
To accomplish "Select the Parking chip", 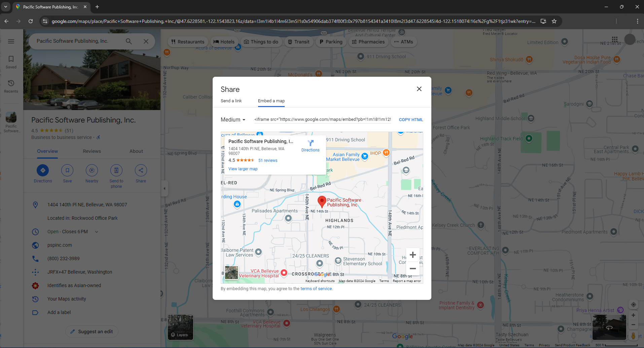I will pos(331,42).
